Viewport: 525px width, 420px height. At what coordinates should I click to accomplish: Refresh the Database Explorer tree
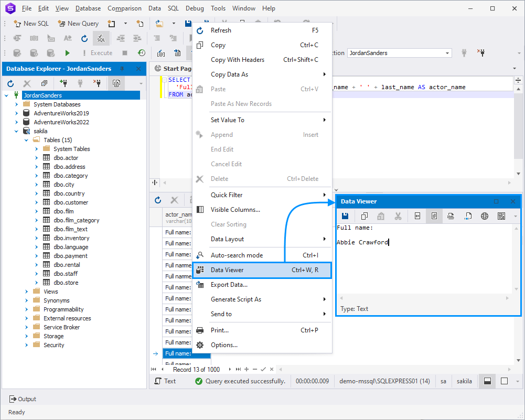coord(10,84)
